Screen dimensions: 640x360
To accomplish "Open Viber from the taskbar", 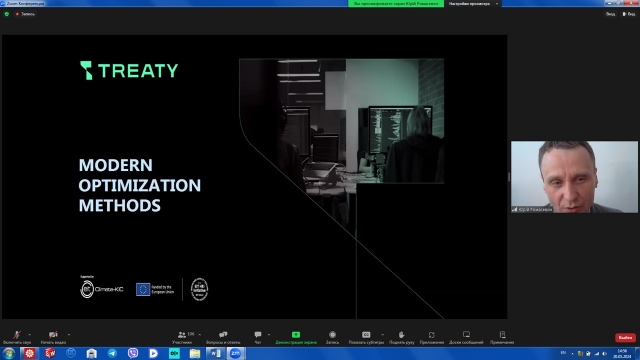I will (133, 353).
